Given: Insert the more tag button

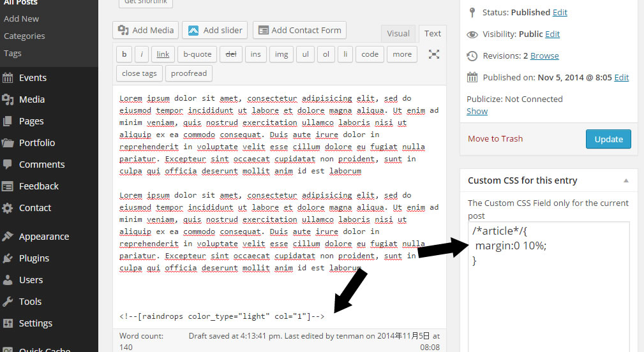Looking at the screenshot, I should [x=402, y=54].
